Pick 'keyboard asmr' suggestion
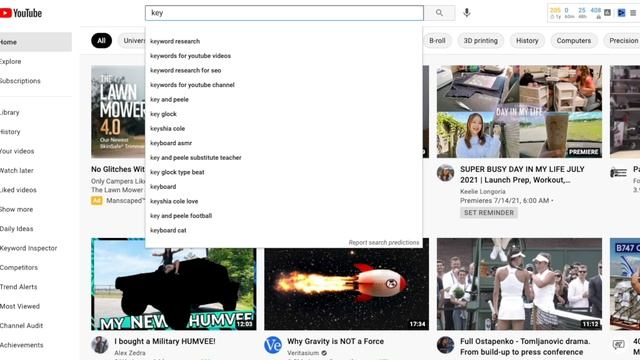 click(284, 143)
